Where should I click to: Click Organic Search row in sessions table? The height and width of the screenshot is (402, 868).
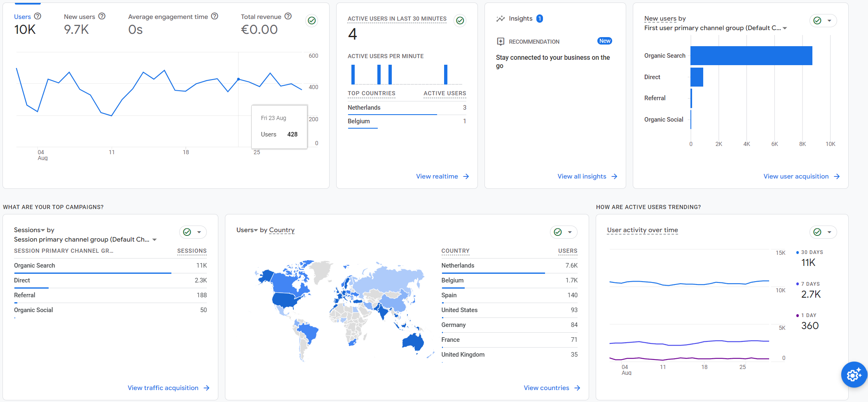[x=110, y=266]
